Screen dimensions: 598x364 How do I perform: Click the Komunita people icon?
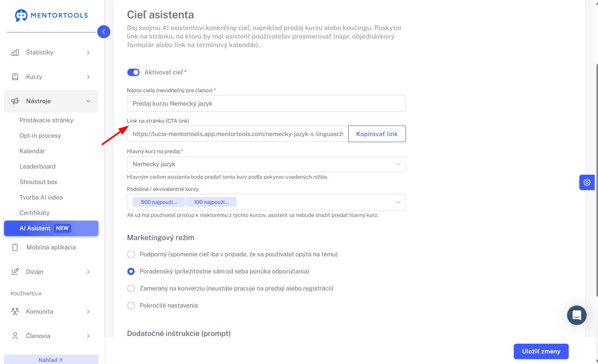point(15,312)
